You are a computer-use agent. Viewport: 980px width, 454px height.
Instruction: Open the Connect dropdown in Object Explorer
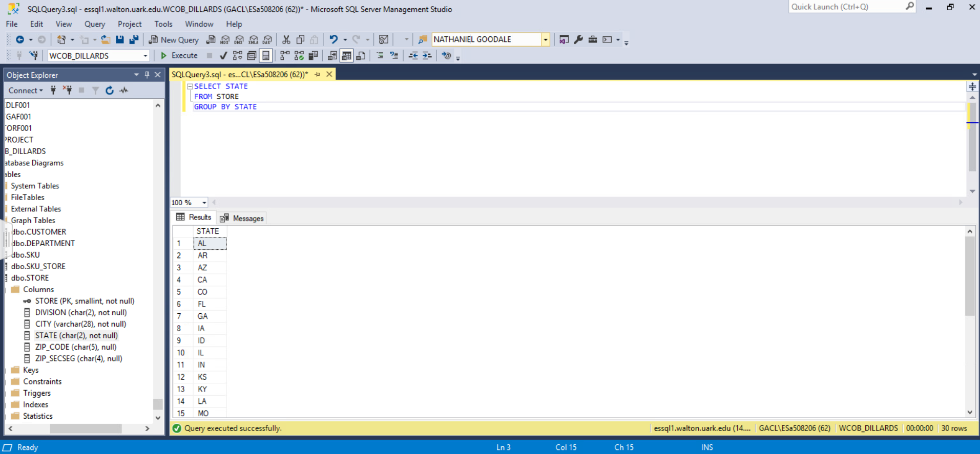coord(26,90)
